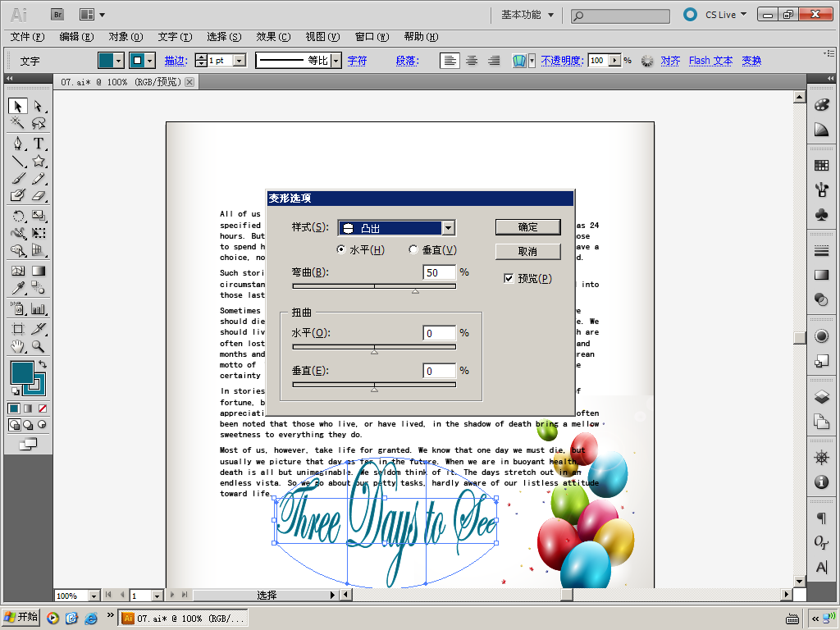This screenshot has width=840, height=630.
Task: Open the Swatches grid panel icon
Action: point(821,166)
